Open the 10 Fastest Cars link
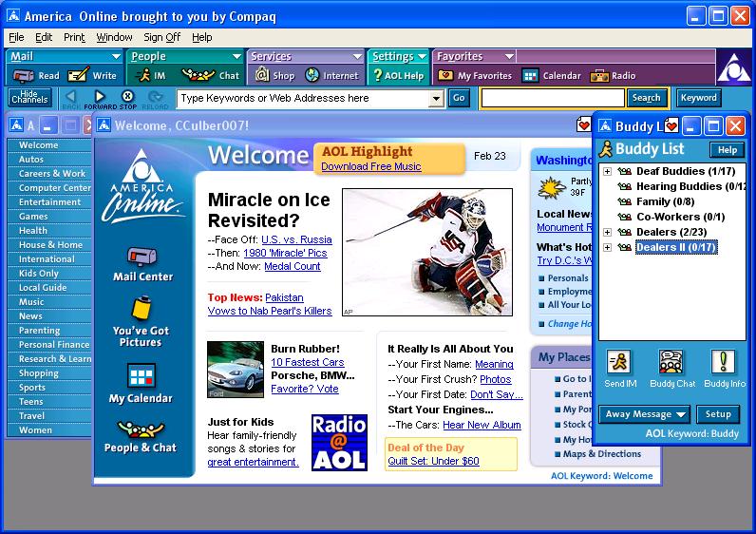This screenshot has width=756, height=534. (x=307, y=362)
